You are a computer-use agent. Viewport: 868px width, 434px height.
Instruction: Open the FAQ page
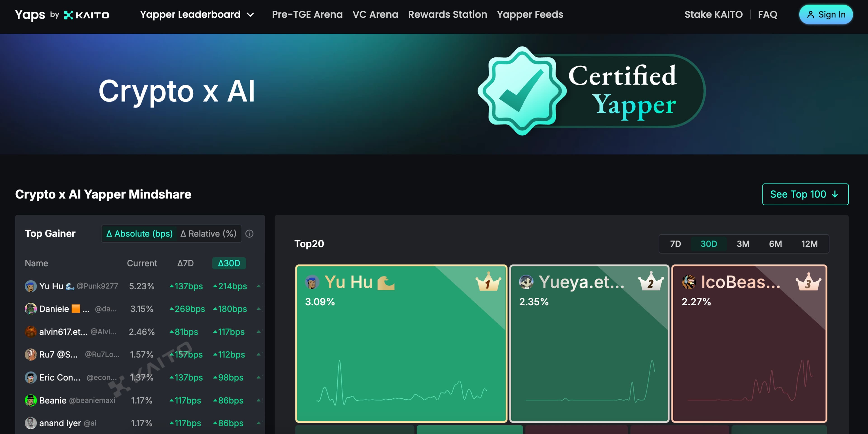[x=767, y=14]
